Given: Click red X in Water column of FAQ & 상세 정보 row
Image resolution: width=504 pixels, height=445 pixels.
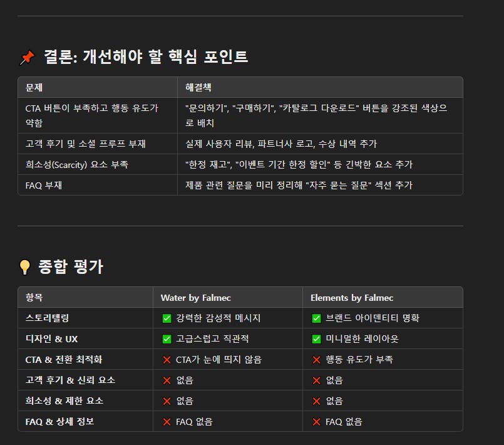Looking at the screenshot, I should click(x=167, y=422).
